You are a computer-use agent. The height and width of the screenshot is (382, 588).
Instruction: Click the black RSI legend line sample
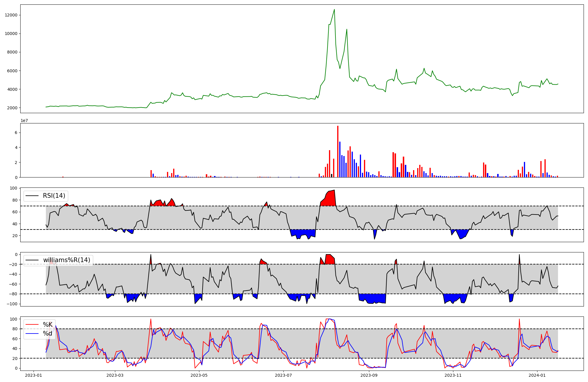point(32,196)
